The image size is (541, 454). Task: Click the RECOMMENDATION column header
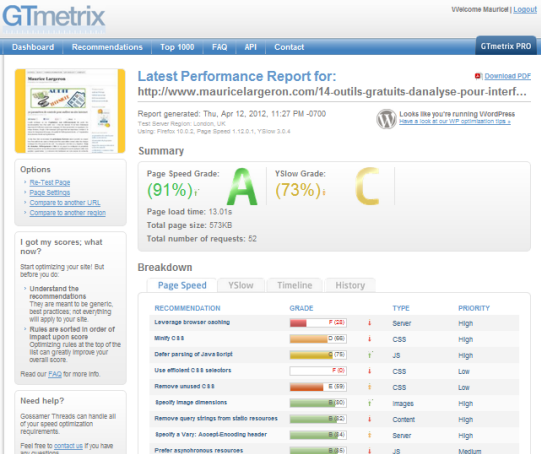[x=187, y=308]
